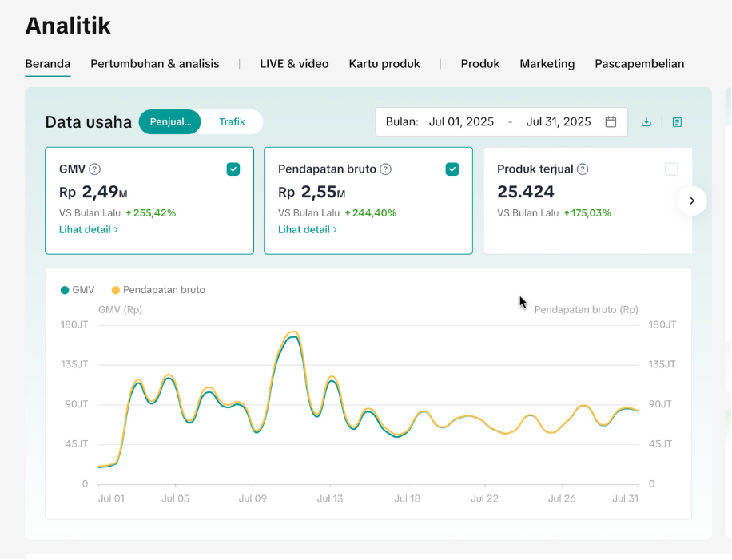Click the 175,03% growth figure

click(x=591, y=213)
